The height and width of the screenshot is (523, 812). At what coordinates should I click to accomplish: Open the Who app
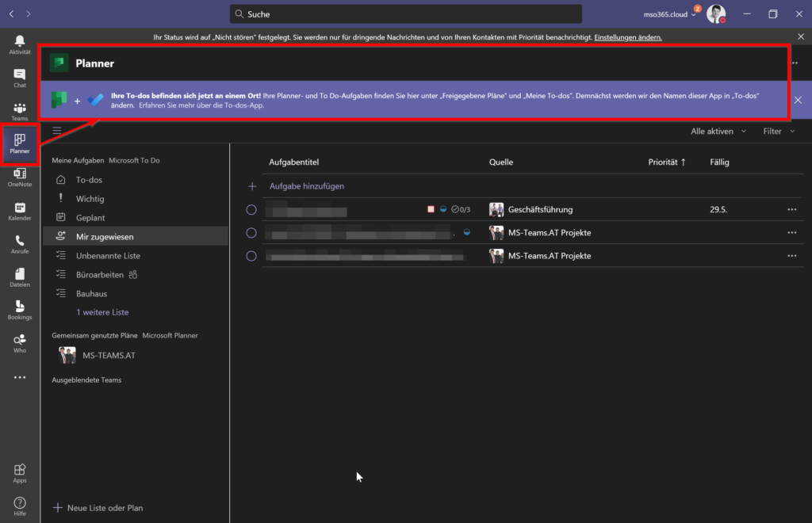pyautogui.click(x=20, y=343)
